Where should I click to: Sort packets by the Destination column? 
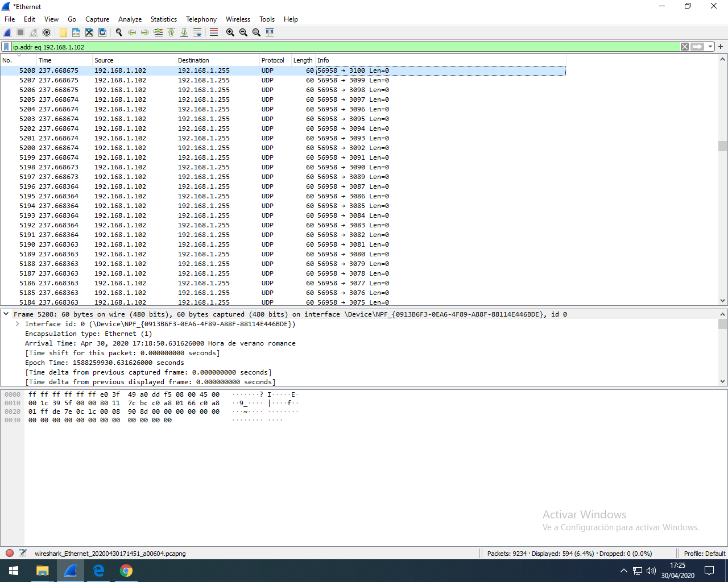tap(217, 60)
